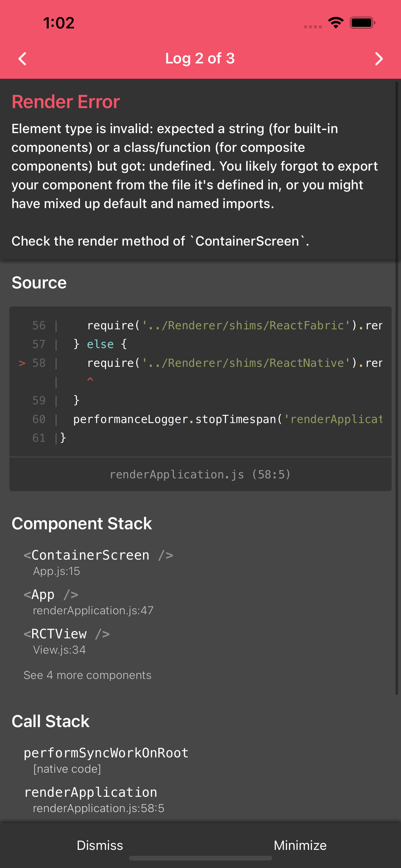
Task: Tap the highlighted line 58 in source
Action: coord(200,363)
